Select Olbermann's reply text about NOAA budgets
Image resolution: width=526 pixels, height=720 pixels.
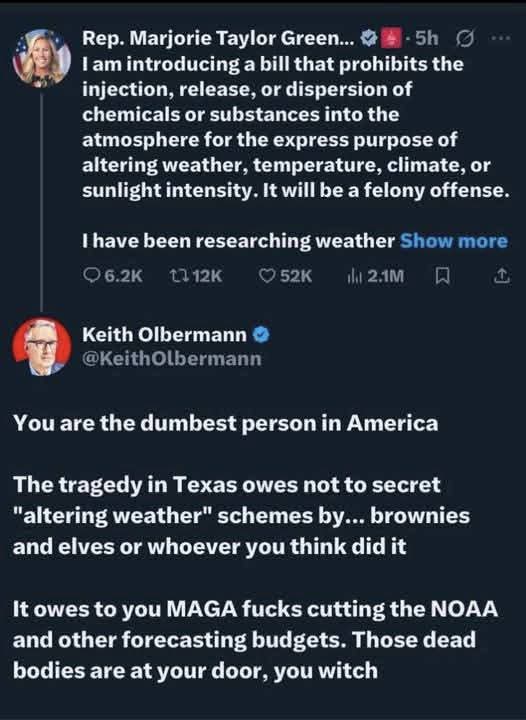coord(255,640)
